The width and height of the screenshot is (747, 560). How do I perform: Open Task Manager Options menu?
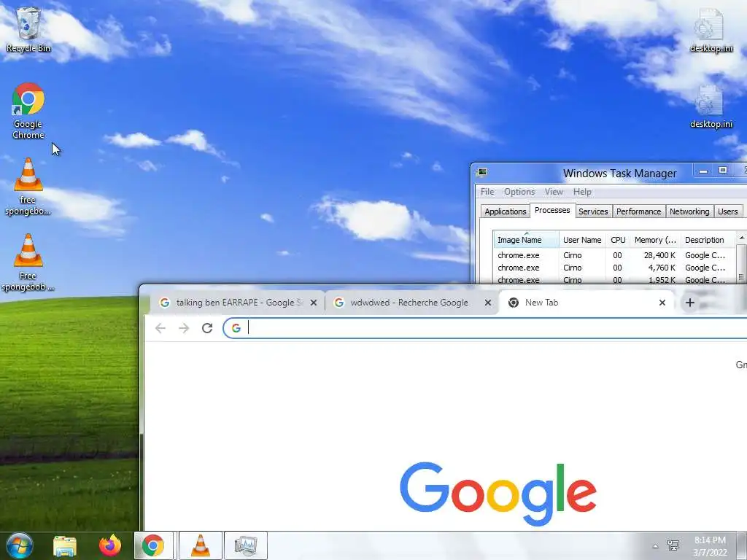519,192
